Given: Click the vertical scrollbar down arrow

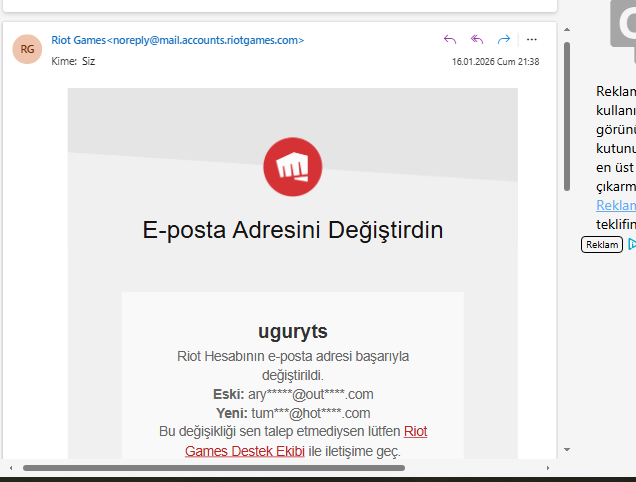Looking at the screenshot, I should pos(567,450).
